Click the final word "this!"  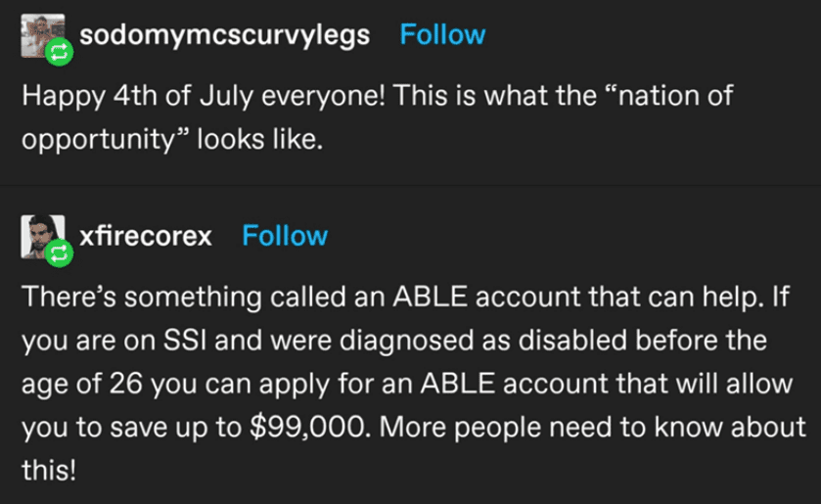coord(49,470)
